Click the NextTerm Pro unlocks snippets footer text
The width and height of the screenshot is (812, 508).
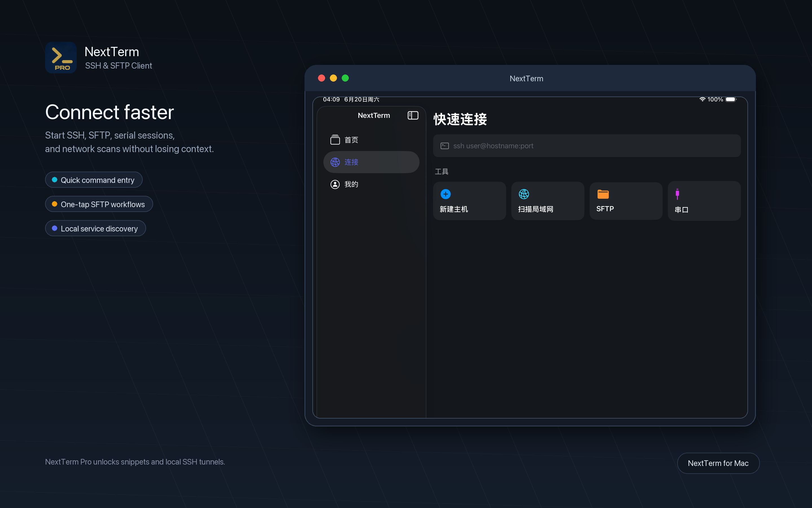coord(135,462)
